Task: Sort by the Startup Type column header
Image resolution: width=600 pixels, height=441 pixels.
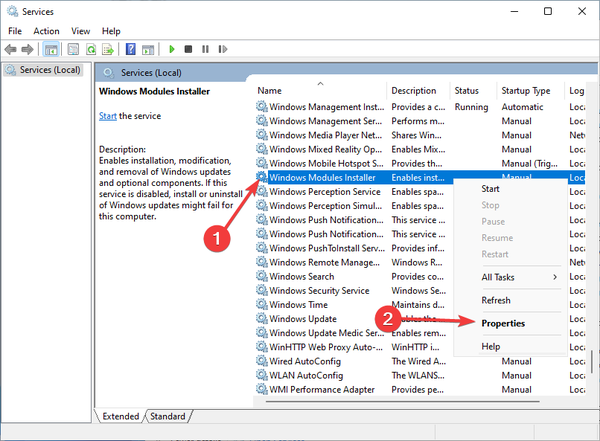Action: [525, 91]
